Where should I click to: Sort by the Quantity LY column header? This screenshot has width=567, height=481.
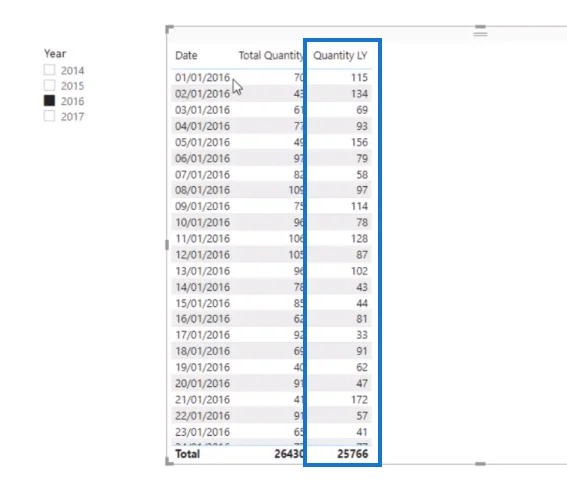tap(340, 55)
